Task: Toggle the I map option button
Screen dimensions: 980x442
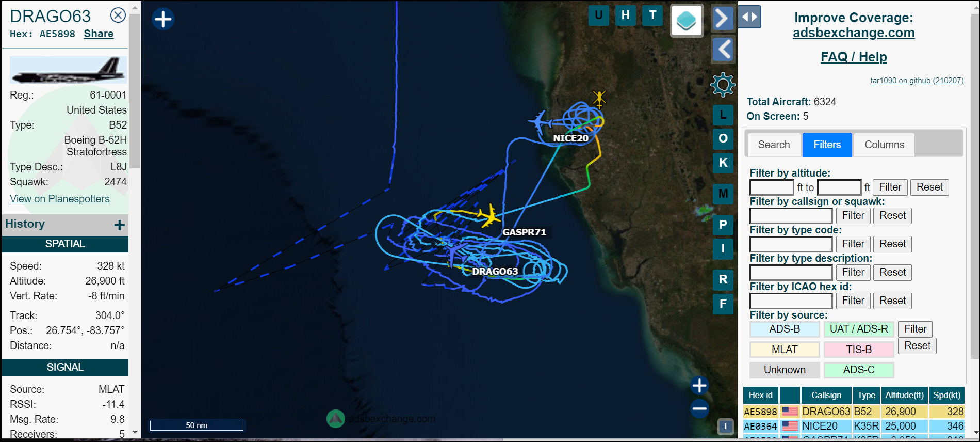Action: [723, 248]
